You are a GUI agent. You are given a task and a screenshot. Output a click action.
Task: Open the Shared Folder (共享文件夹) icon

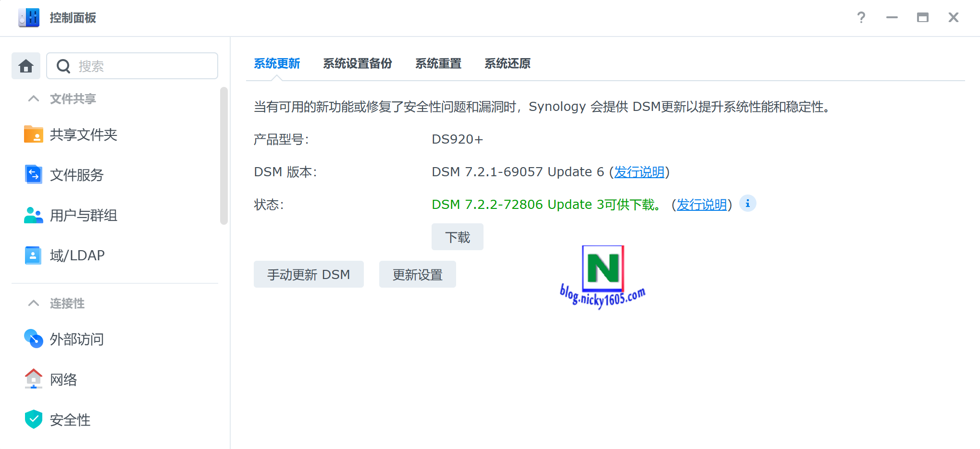coord(34,134)
